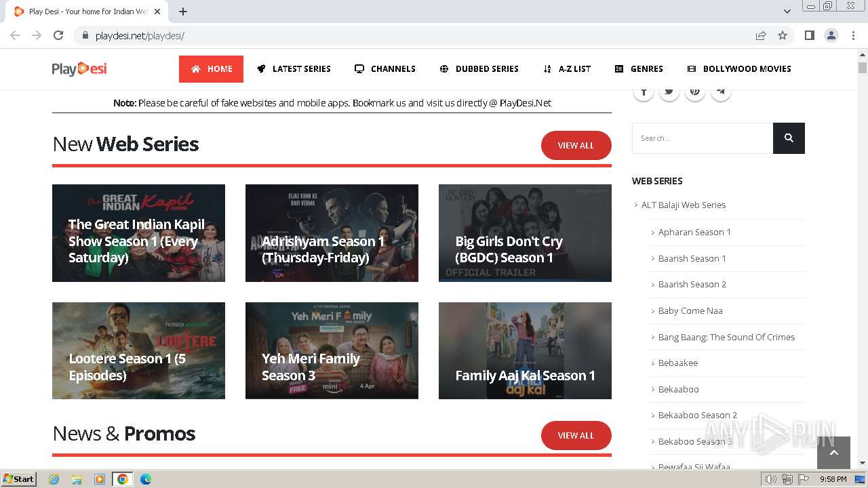Click the address bar URL
Viewport: 868px width, 488px height.
[140, 36]
